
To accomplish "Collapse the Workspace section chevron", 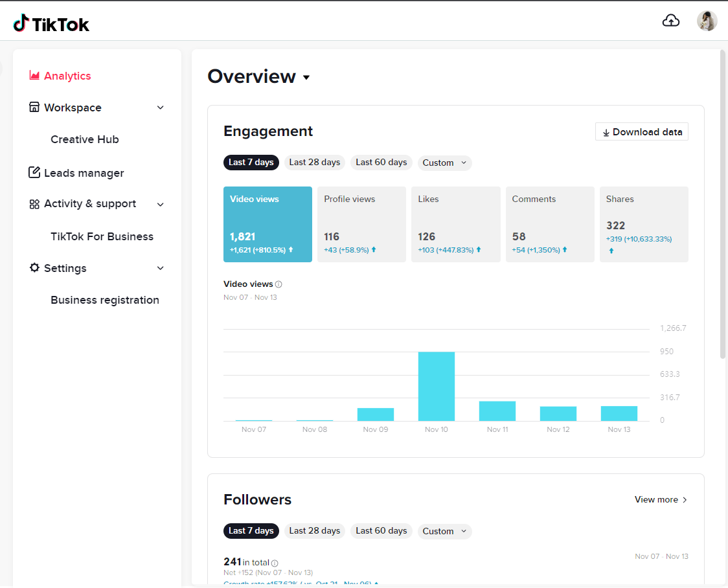I will click(x=160, y=107).
